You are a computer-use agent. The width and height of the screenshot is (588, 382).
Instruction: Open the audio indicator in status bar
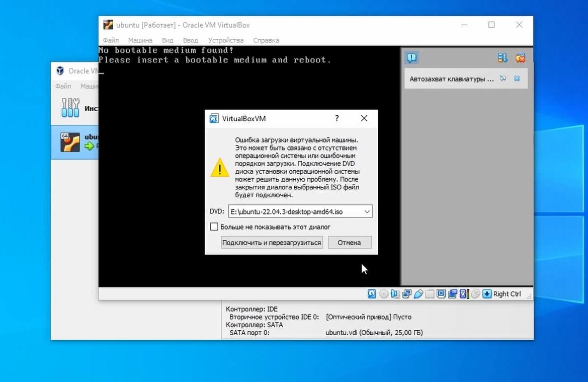[395, 294]
